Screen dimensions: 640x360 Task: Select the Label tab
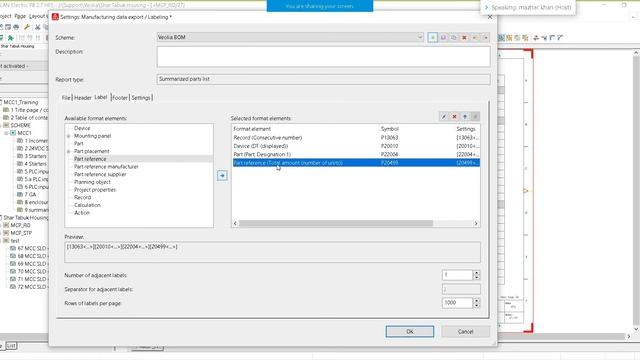pyautogui.click(x=100, y=97)
